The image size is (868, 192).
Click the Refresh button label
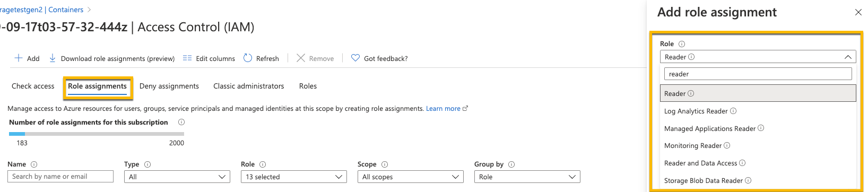click(x=267, y=58)
